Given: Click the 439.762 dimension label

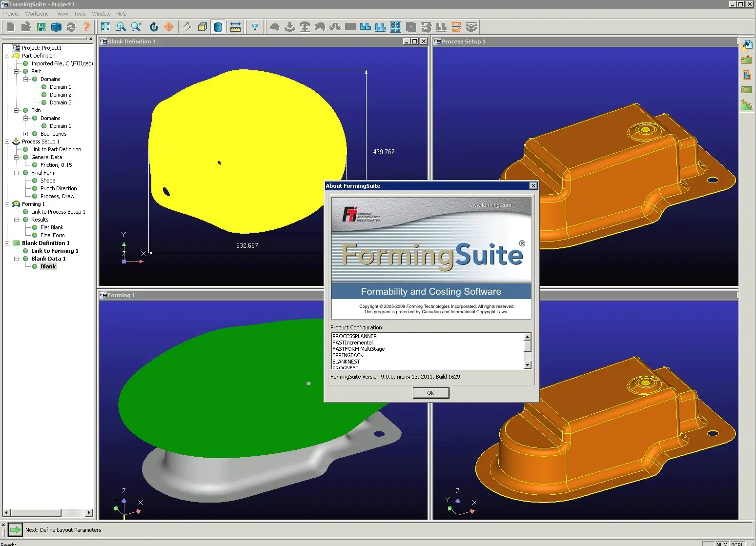Looking at the screenshot, I should [x=384, y=152].
